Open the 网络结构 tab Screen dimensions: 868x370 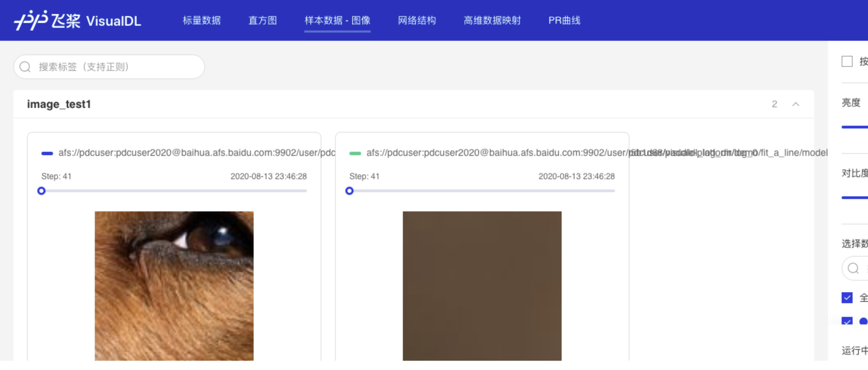(x=417, y=21)
